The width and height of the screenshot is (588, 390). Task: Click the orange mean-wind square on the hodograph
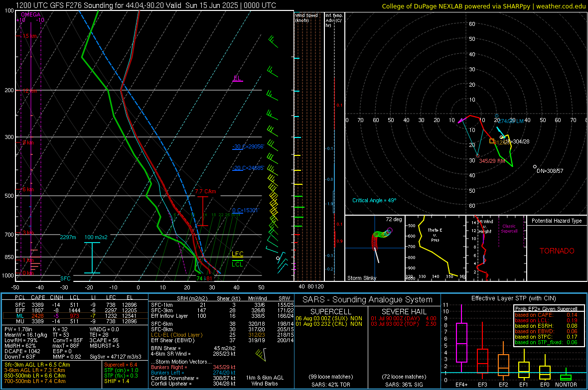click(x=492, y=141)
